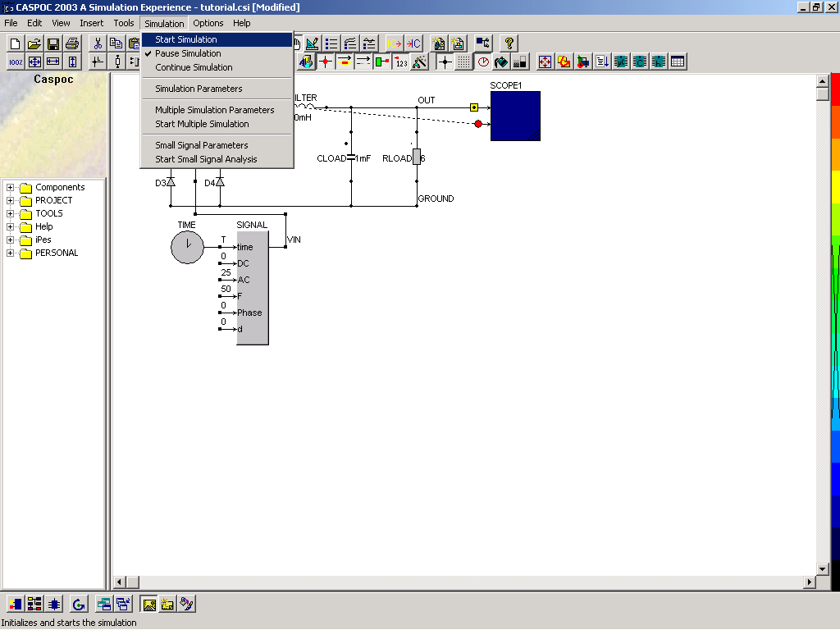Click the block diagram icon in bottom toolbar

[x=34, y=605]
